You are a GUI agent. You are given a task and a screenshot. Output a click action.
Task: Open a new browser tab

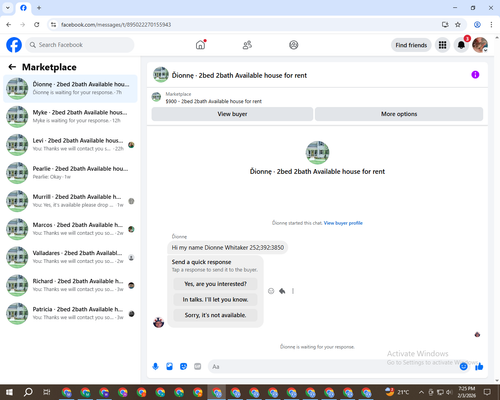pos(39,8)
